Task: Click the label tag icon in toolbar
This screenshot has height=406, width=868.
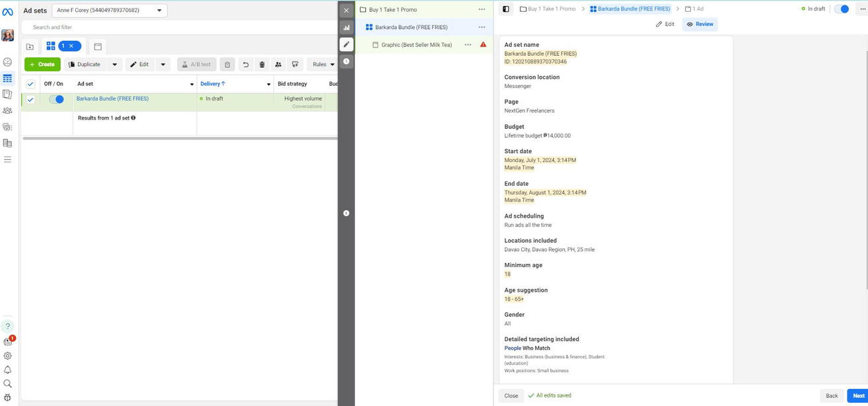Action: [x=295, y=64]
